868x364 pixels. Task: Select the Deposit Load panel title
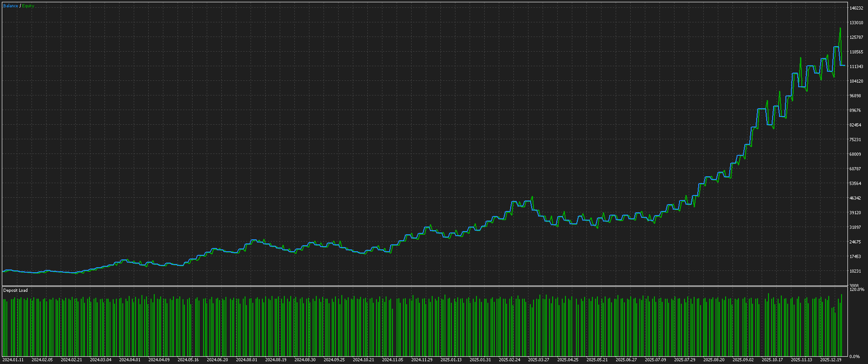pos(16,290)
